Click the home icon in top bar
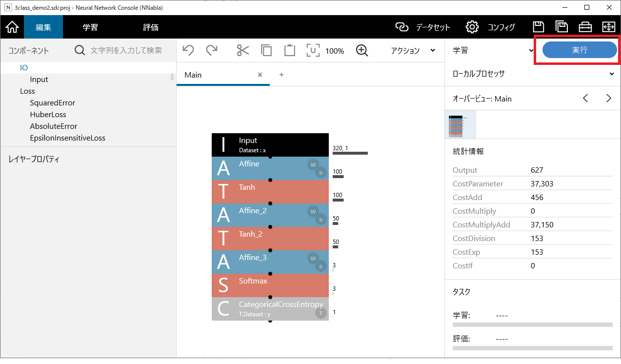Image resolution: width=621 pixels, height=364 pixels. pyautogui.click(x=12, y=27)
